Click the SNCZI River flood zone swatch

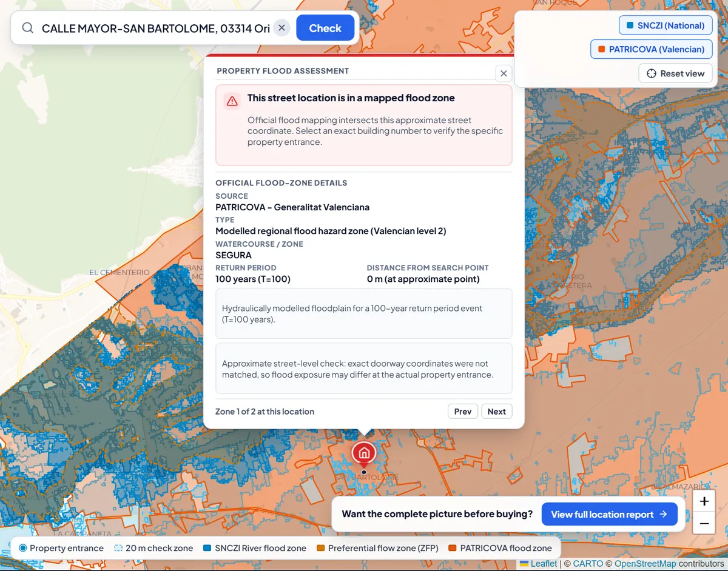tap(207, 548)
